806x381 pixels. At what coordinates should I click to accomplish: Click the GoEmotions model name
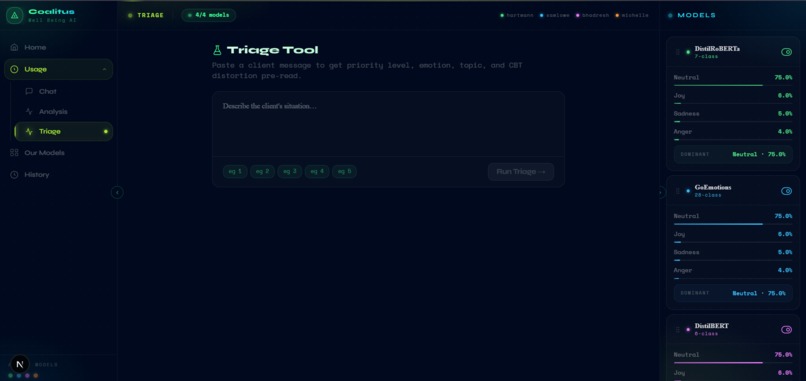click(713, 188)
